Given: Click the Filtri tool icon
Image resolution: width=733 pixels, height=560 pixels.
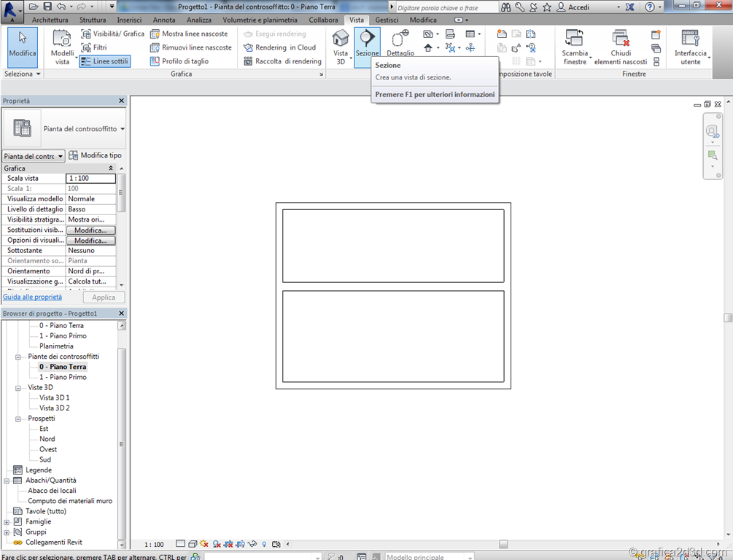Looking at the screenshot, I should (x=86, y=47).
